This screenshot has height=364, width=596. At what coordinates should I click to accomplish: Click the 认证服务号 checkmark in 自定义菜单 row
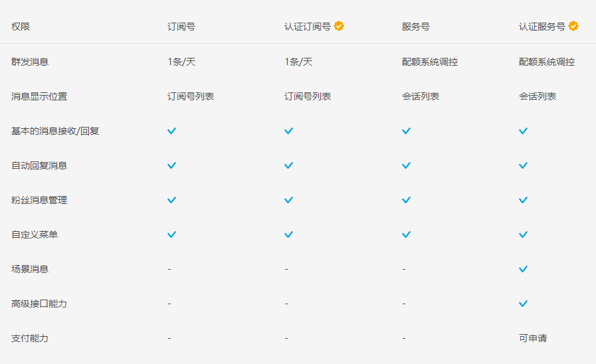(524, 235)
